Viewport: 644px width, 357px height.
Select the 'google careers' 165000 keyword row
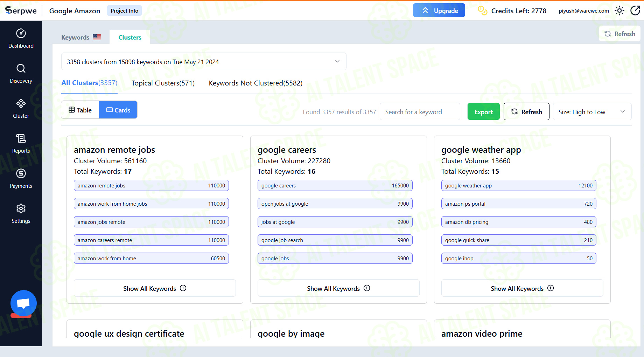(x=335, y=185)
